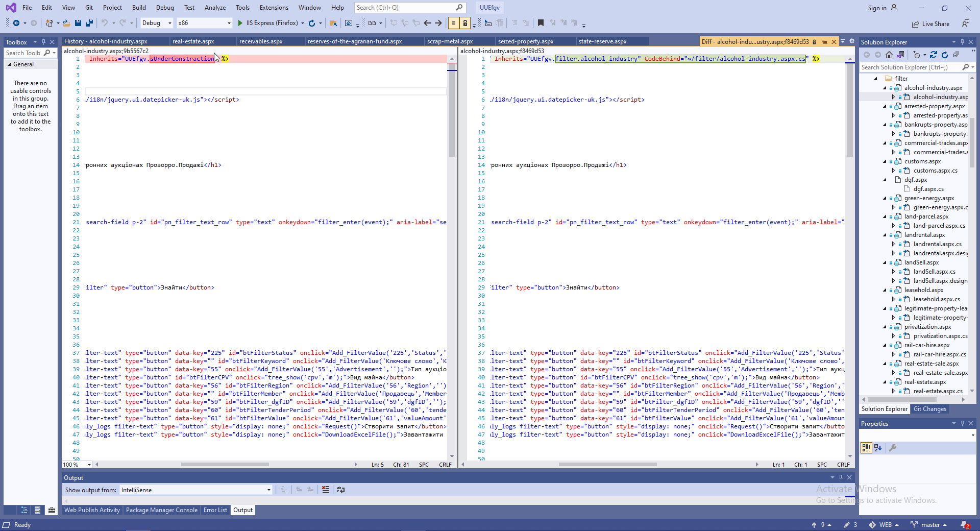Image resolution: width=980 pixels, height=531 pixels.
Task: Click the Find in Files icon
Action: [333, 23]
